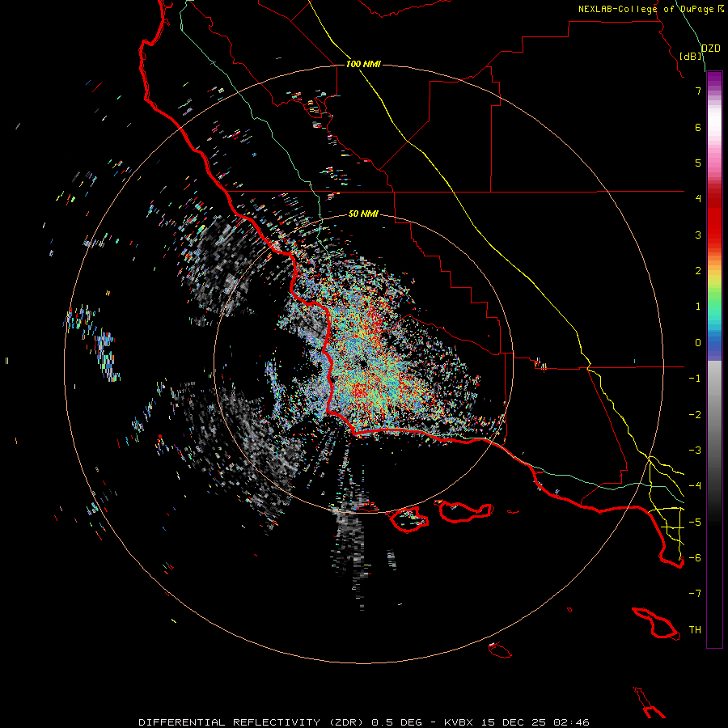Screen dimensions: 728x728
Task: Click the -3 value on the color scale
Action: click(x=695, y=451)
